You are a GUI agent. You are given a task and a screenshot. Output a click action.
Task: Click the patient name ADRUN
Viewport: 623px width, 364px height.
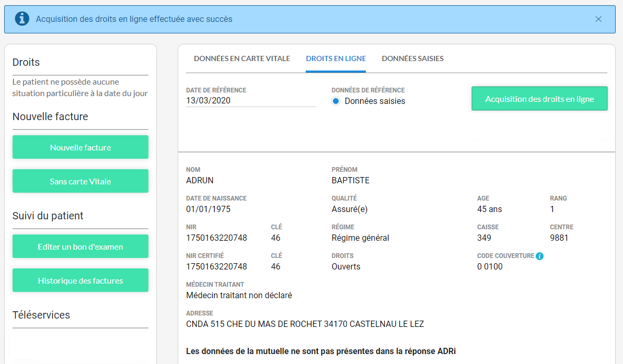(x=200, y=180)
